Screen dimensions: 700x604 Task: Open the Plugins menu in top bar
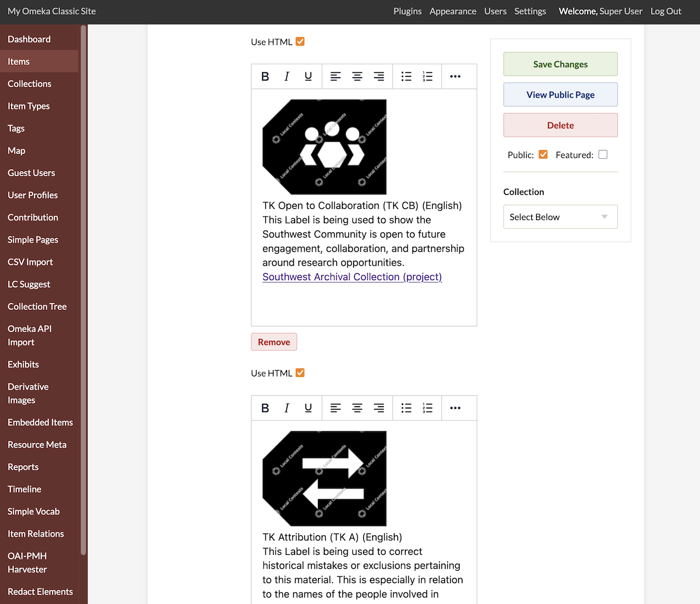(x=407, y=11)
